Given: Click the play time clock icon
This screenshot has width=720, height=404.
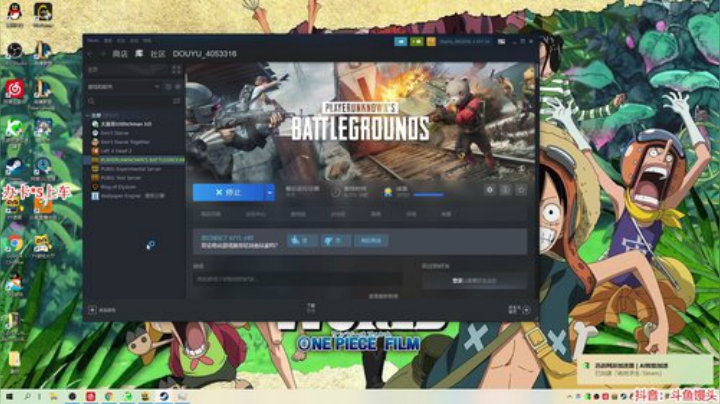Looking at the screenshot, I should [336, 192].
